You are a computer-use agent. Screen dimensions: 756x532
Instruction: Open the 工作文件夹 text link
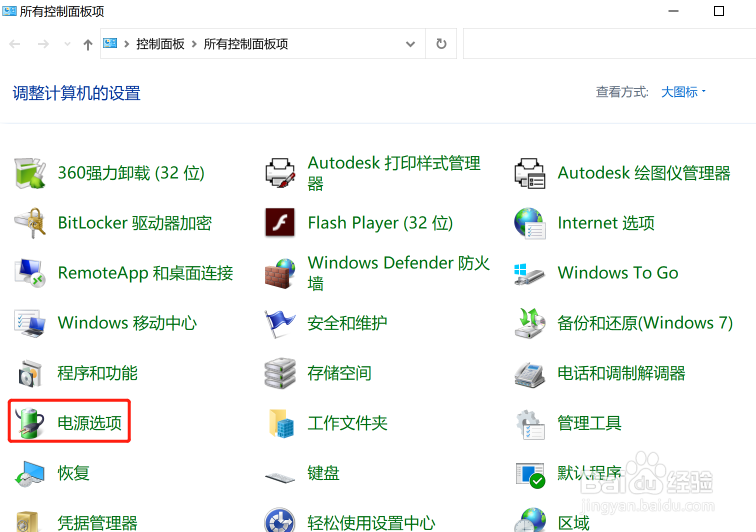(x=347, y=423)
